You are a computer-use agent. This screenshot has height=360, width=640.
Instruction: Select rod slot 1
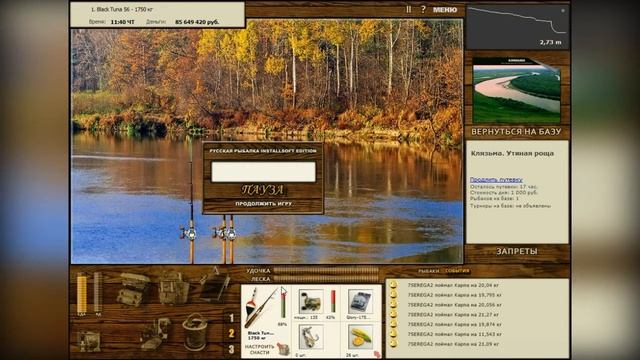tap(231, 318)
